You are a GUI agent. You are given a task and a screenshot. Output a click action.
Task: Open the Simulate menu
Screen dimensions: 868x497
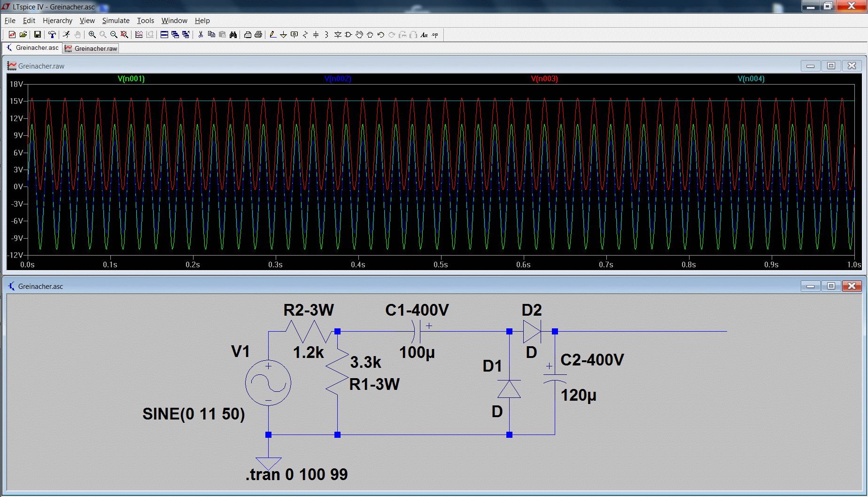coord(116,21)
